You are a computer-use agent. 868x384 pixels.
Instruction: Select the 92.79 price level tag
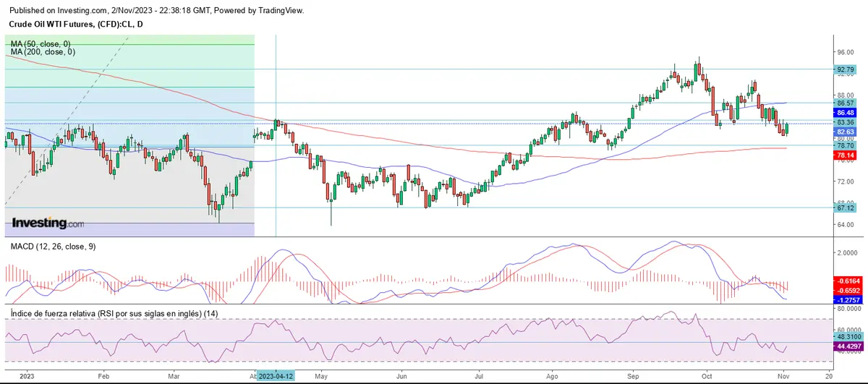pyautogui.click(x=846, y=70)
